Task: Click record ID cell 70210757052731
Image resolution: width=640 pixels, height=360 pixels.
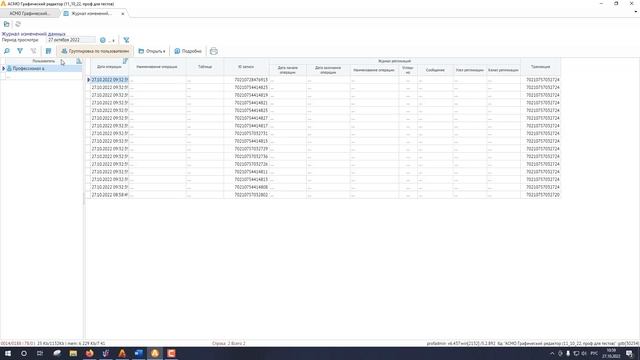Action: coord(247,133)
